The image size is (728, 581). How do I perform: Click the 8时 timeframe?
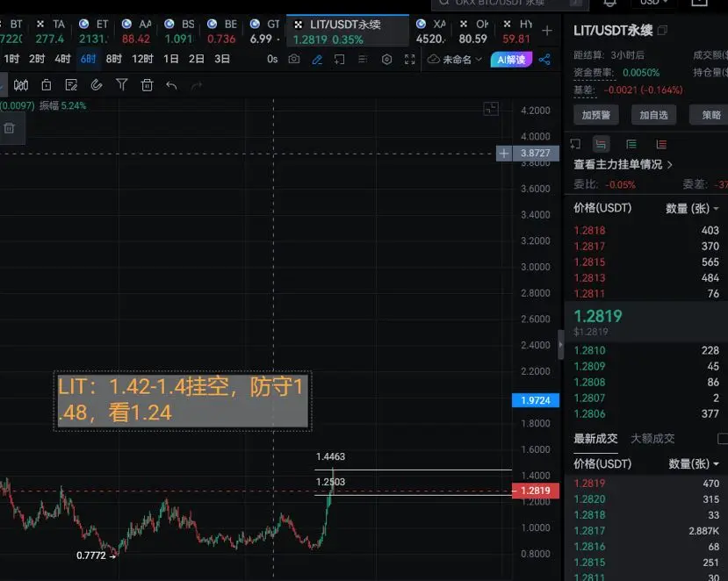point(114,59)
